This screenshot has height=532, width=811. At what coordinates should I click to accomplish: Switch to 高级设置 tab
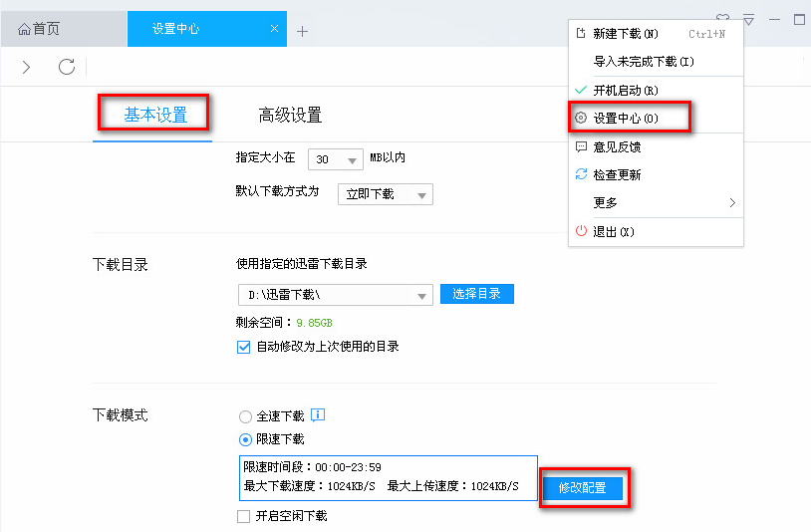pyautogui.click(x=290, y=115)
